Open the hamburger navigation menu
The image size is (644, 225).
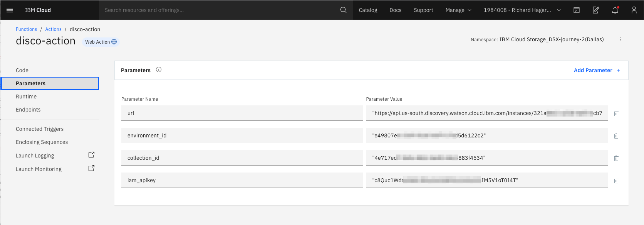tap(10, 10)
